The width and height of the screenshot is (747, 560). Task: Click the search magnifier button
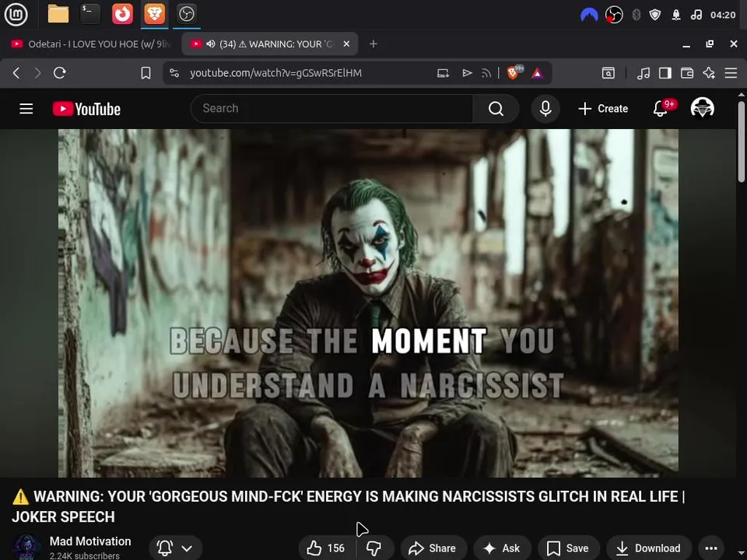coord(496,109)
